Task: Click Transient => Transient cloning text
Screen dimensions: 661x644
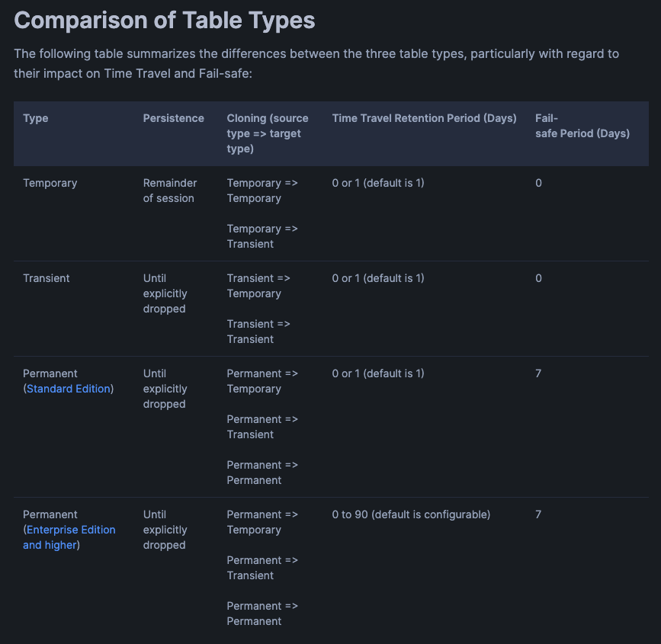Action: click(258, 332)
